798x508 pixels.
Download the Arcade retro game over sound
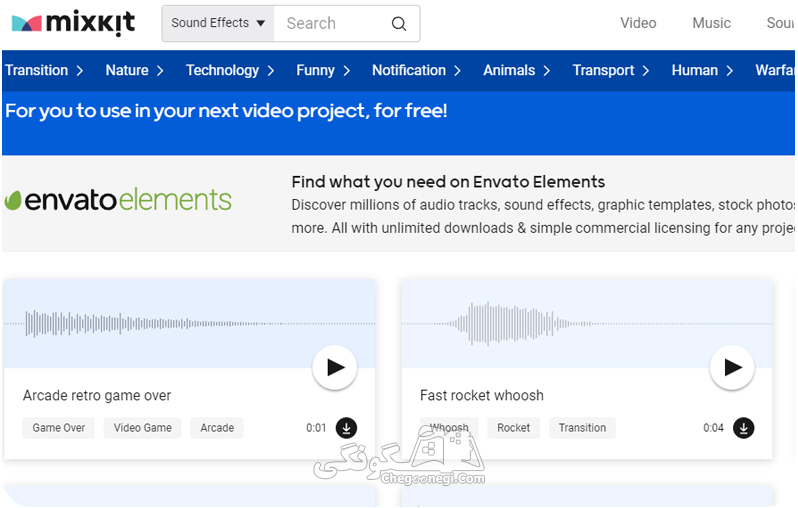click(x=346, y=428)
